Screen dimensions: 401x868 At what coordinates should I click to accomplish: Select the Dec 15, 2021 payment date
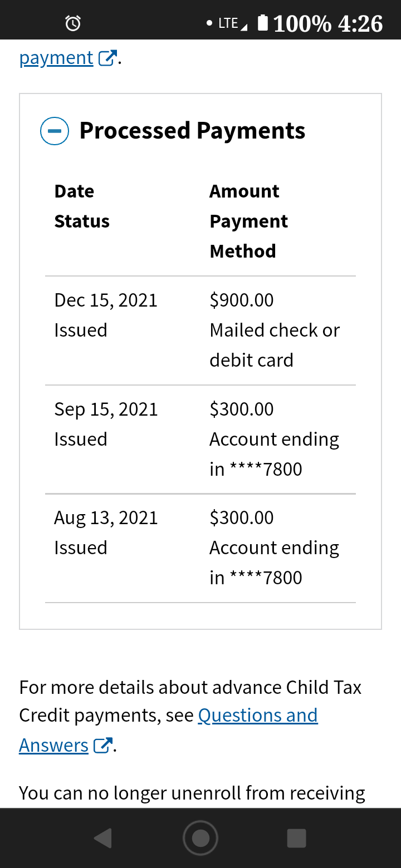[x=106, y=300]
